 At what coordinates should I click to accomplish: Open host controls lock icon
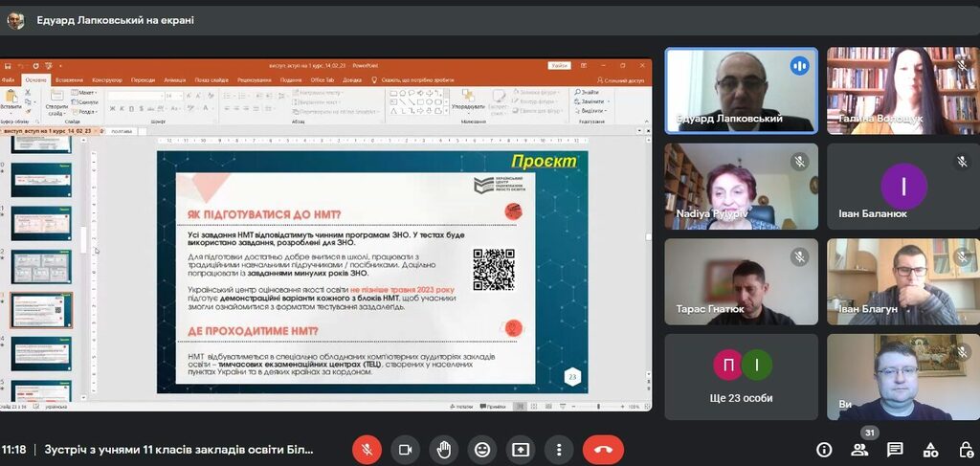965,450
